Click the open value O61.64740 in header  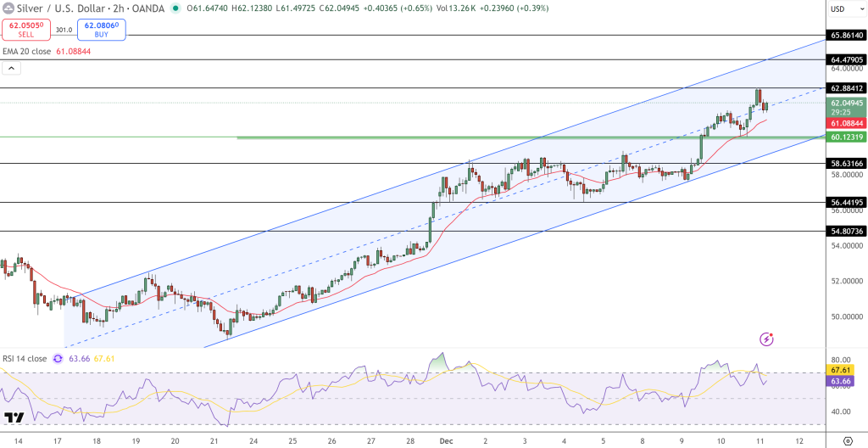click(208, 8)
